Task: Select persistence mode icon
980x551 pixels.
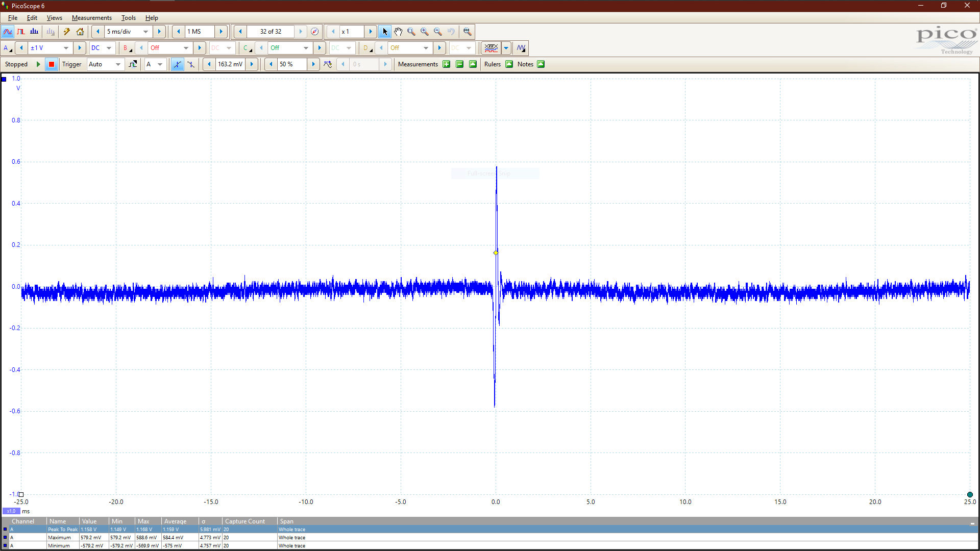Action: [x=21, y=32]
